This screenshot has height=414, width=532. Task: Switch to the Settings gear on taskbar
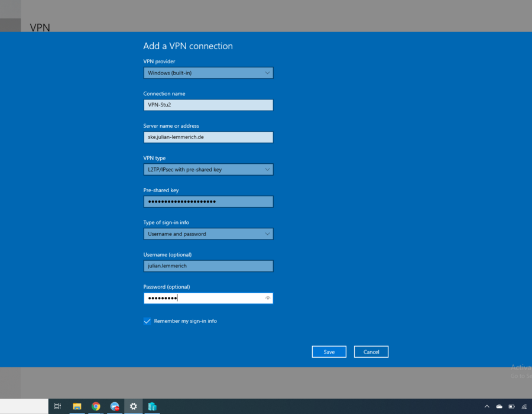[134, 406]
